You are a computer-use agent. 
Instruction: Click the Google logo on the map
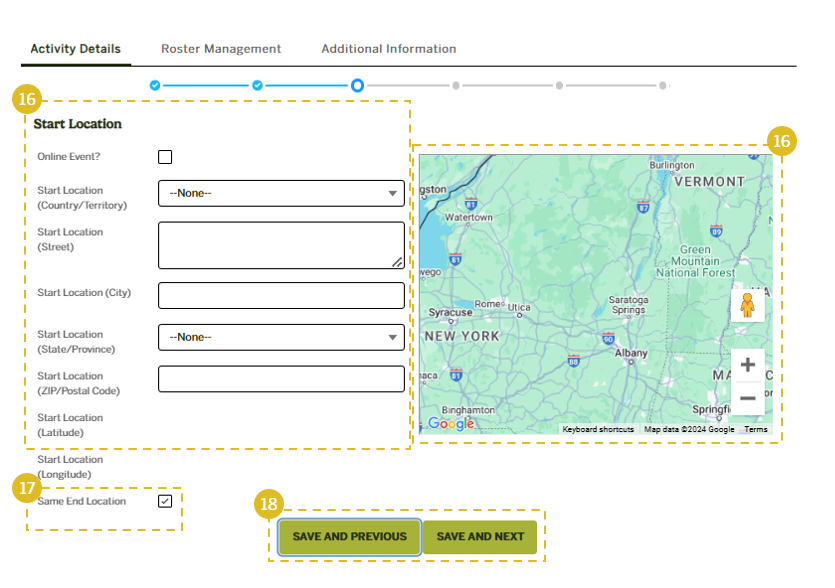tap(451, 423)
